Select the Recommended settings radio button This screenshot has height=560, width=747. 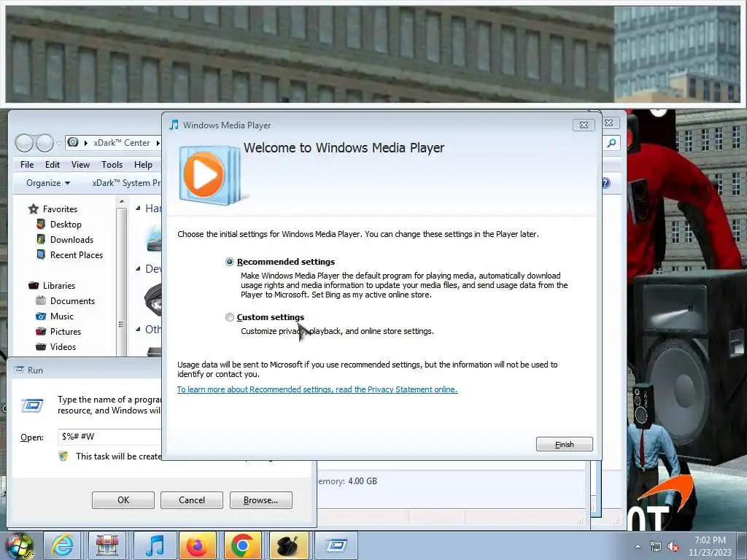coord(230,262)
